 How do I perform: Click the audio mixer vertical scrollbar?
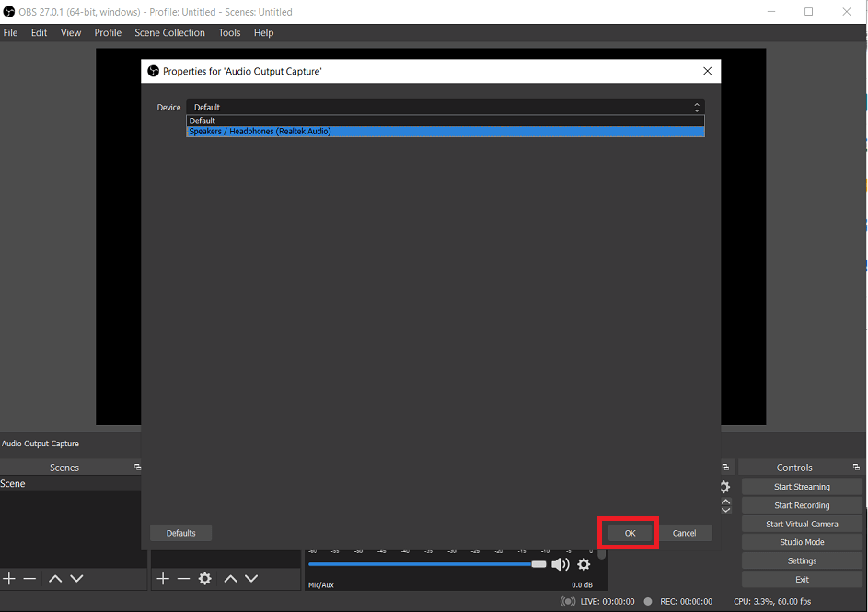(x=602, y=554)
